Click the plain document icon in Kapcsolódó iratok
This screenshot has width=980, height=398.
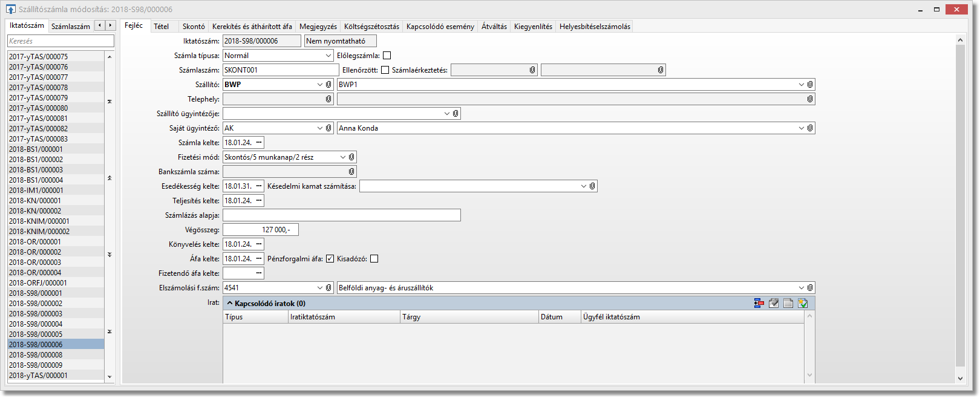(x=788, y=304)
